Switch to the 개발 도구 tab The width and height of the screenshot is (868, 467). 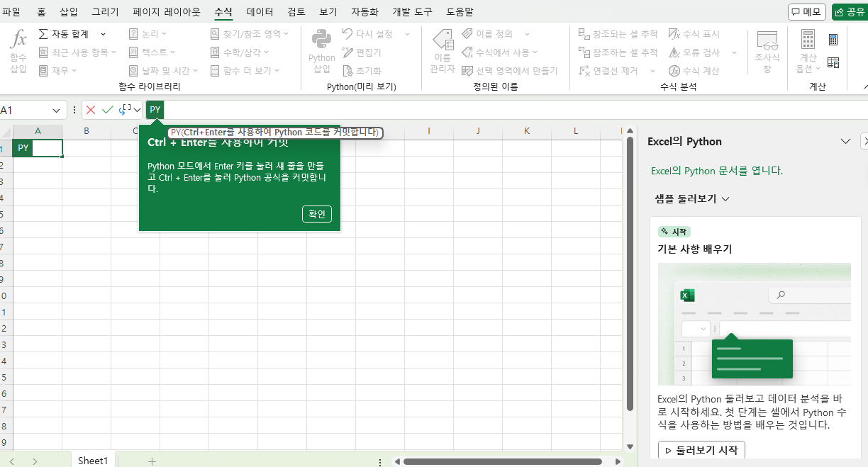(x=412, y=12)
